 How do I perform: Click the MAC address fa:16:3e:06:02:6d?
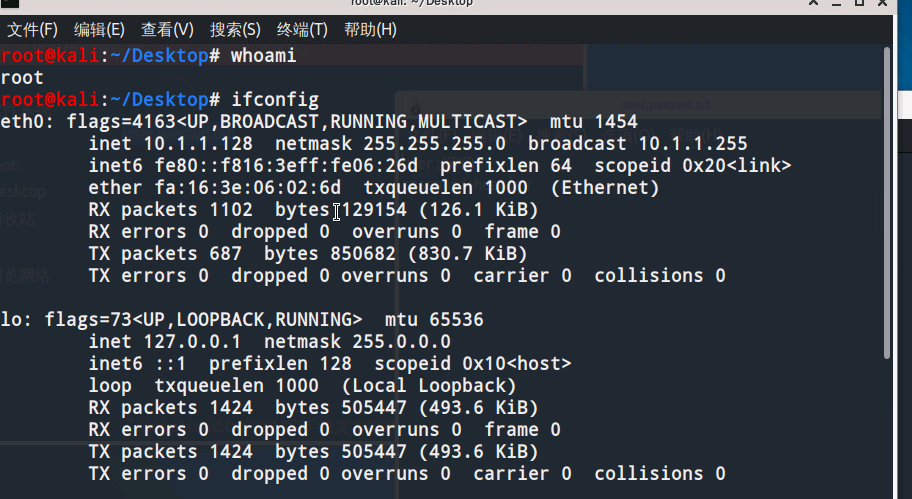pos(248,188)
